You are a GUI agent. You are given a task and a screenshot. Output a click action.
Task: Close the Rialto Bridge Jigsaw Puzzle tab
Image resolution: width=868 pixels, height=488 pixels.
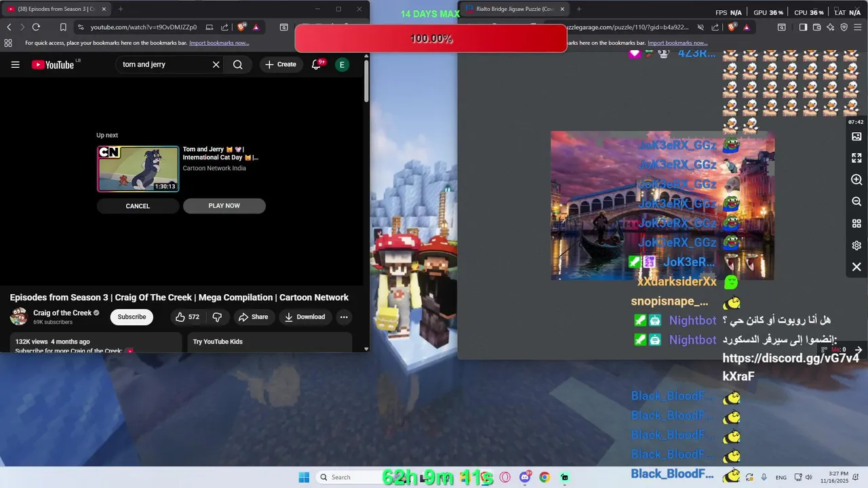point(562,9)
